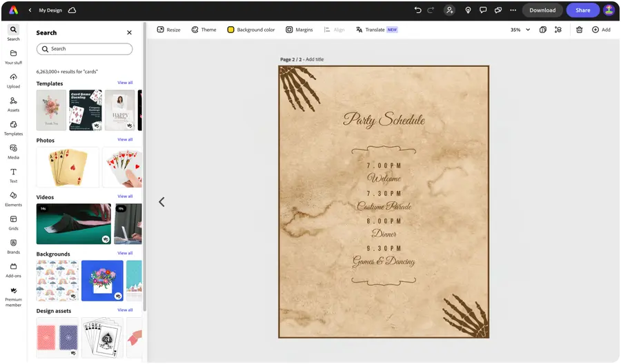This screenshot has width=621, height=364.
Task: Select the 19s laptop video thumbnail
Action: click(x=128, y=224)
